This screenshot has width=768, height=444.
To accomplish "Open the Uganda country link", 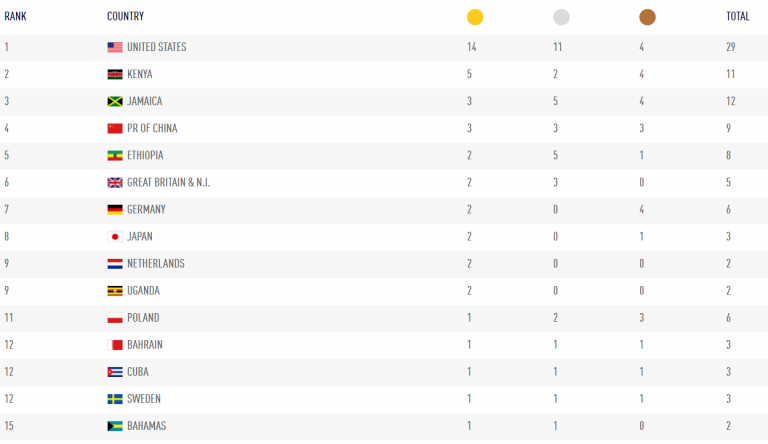I will (x=143, y=291).
